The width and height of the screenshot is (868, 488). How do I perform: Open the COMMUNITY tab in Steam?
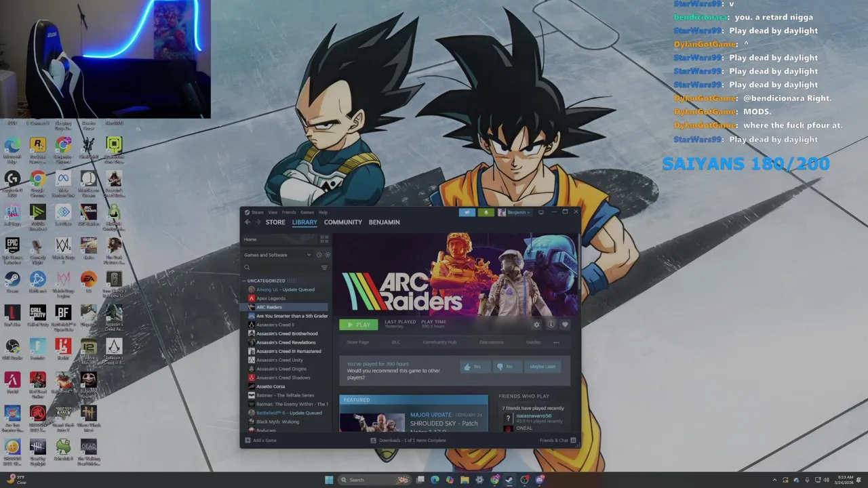click(342, 222)
